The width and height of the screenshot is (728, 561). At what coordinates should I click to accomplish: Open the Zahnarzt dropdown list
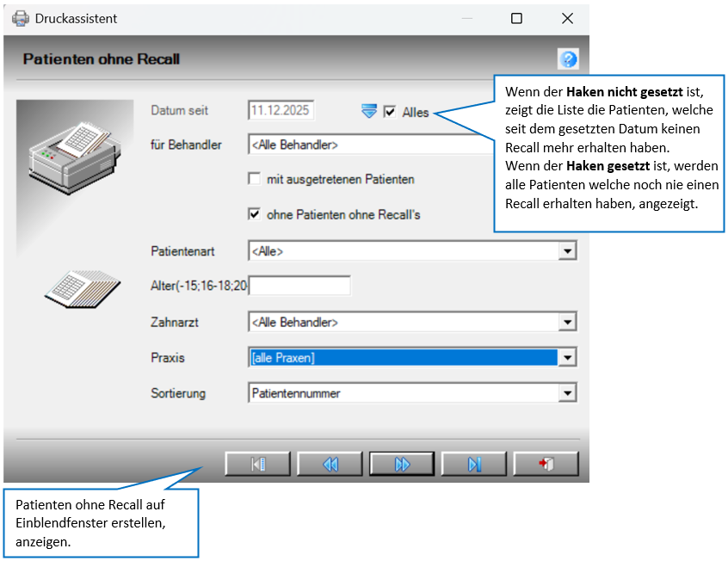567,323
